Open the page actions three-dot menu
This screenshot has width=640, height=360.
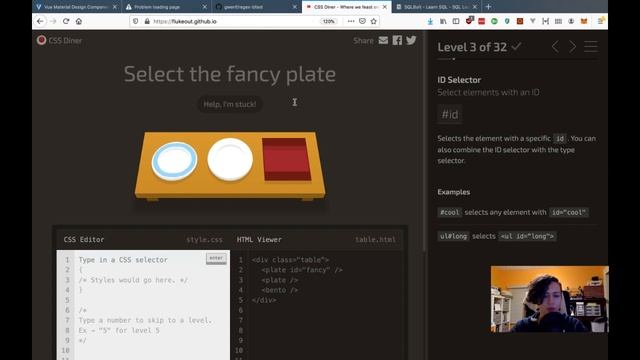(x=351, y=21)
